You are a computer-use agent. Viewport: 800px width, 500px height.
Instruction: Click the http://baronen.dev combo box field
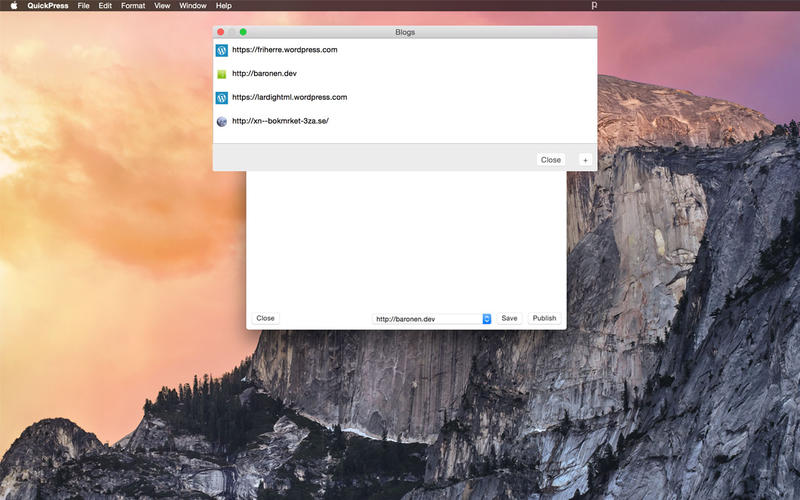pos(431,319)
